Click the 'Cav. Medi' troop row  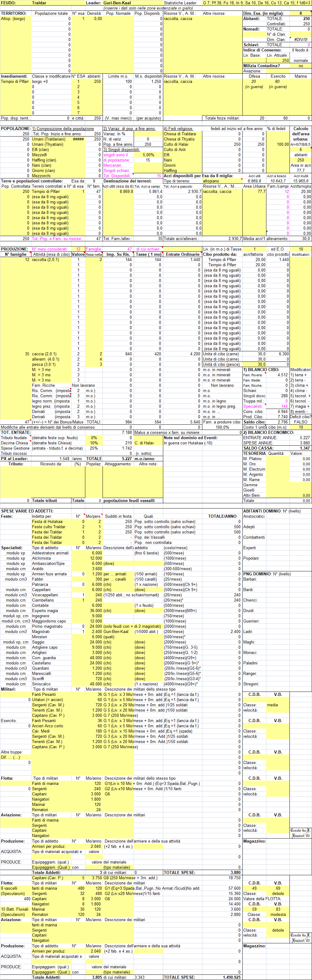41,731
